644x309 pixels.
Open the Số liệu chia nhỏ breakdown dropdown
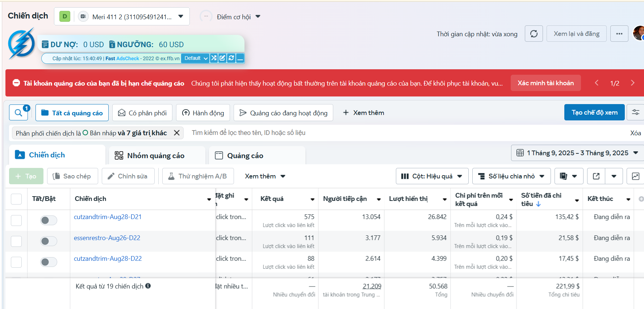[x=511, y=176]
